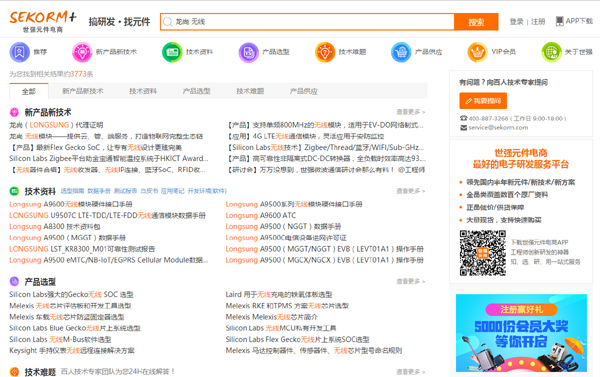Click the orange 搜索 button

(476, 22)
